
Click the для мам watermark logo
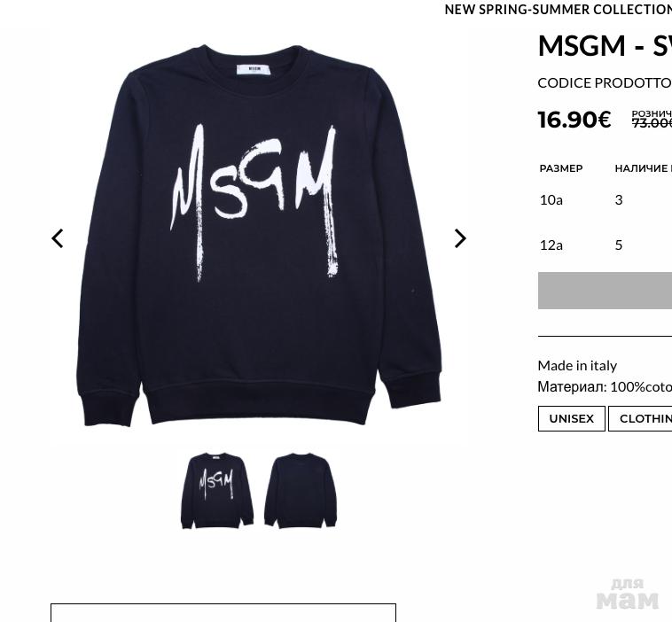(x=627, y=595)
